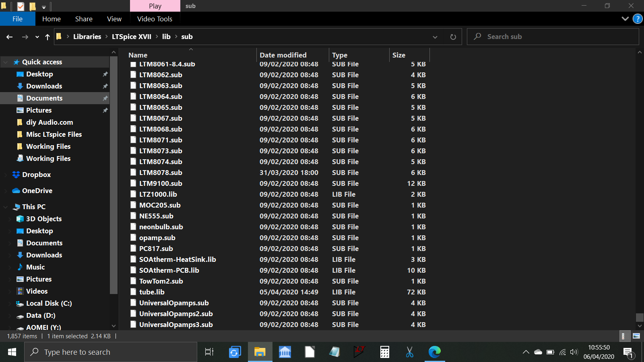This screenshot has width=644, height=362.
Task: Open the Windows Start menu
Action: click(12, 352)
